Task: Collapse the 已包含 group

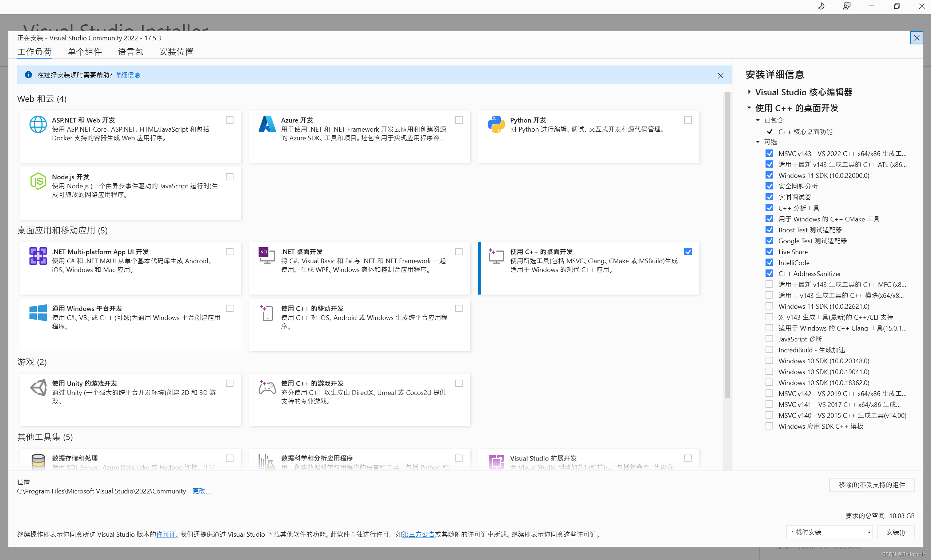Action: pyautogui.click(x=758, y=120)
